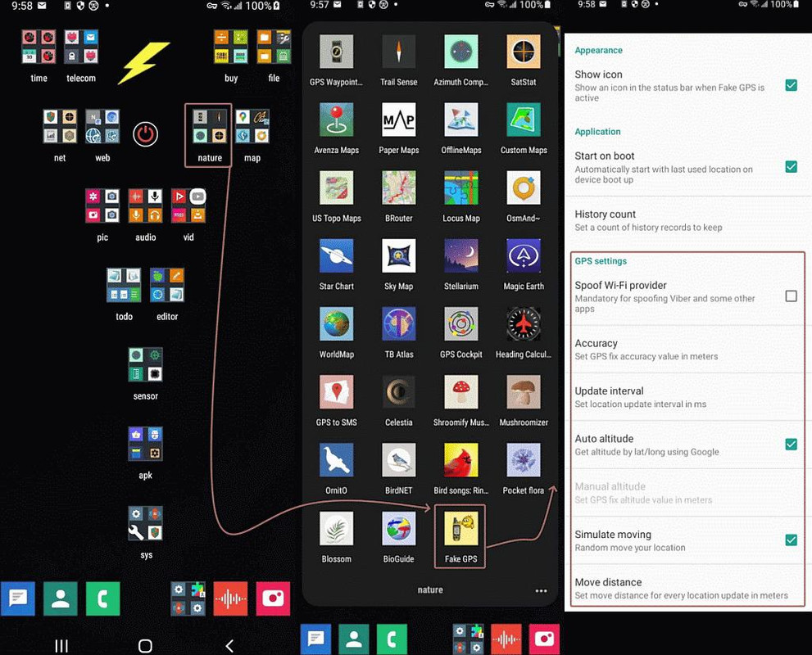This screenshot has width=812, height=655.
Task: Open the buy folder
Action: point(231,47)
